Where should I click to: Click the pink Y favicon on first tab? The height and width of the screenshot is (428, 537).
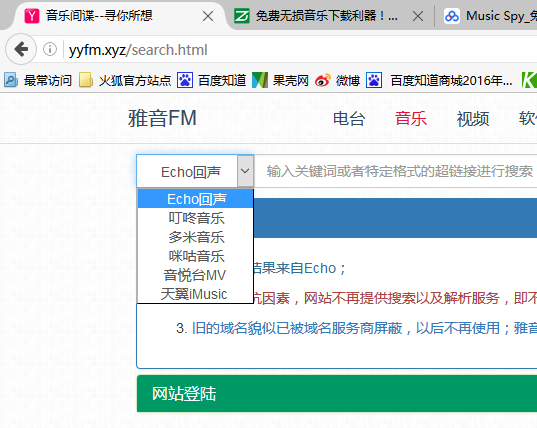coord(32,16)
